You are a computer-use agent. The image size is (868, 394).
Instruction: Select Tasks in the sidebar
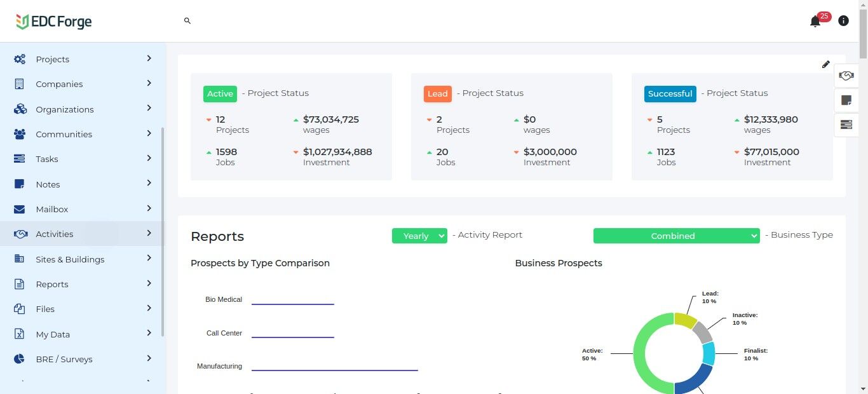(47, 159)
